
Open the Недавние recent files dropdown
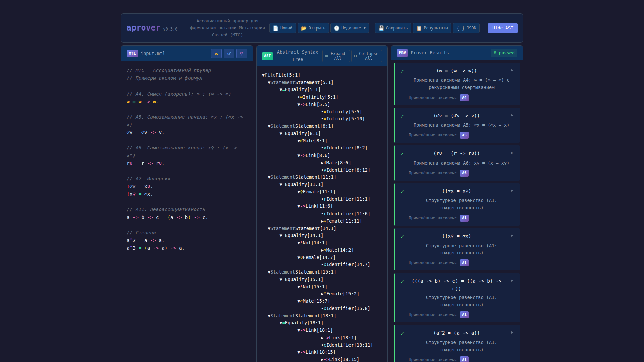[x=350, y=28]
